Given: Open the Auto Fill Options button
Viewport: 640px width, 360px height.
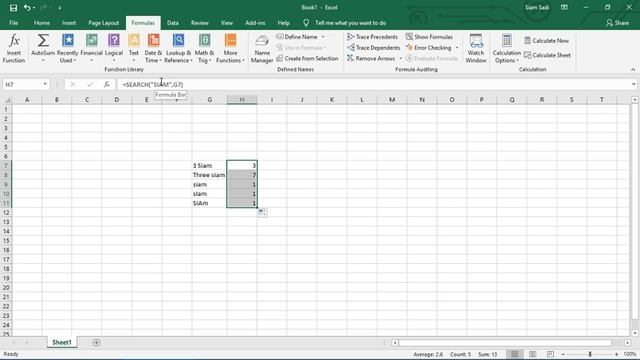Looking at the screenshot, I should tap(262, 212).
